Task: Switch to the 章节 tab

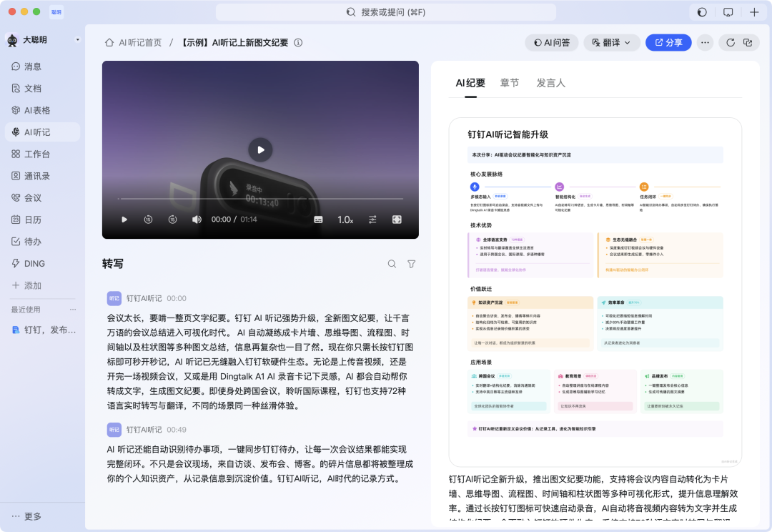Action: pyautogui.click(x=510, y=83)
